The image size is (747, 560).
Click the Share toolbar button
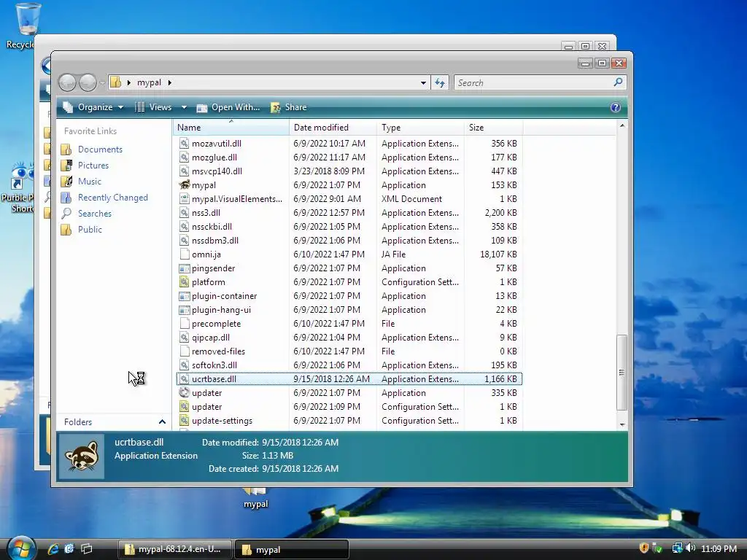[289, 107]
